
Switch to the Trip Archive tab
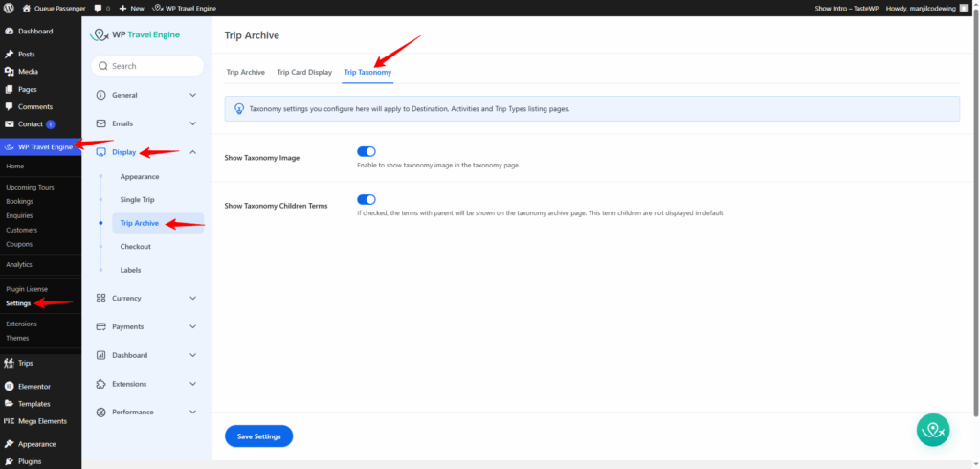(245, 72)
